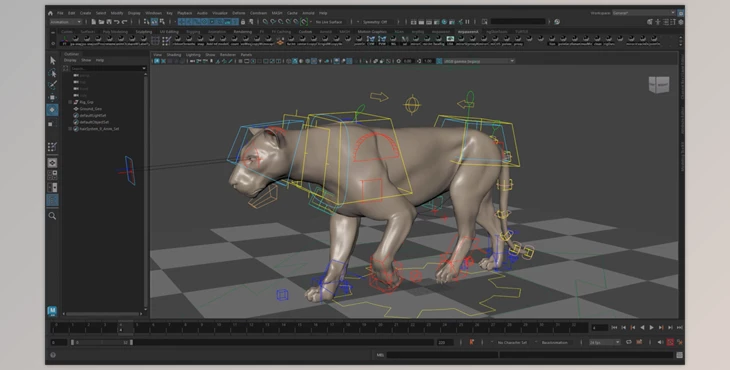Expand the hairSystem set node in Outliner
The image size is (730, 370).
pyautogui.click(x=70, y=129)
